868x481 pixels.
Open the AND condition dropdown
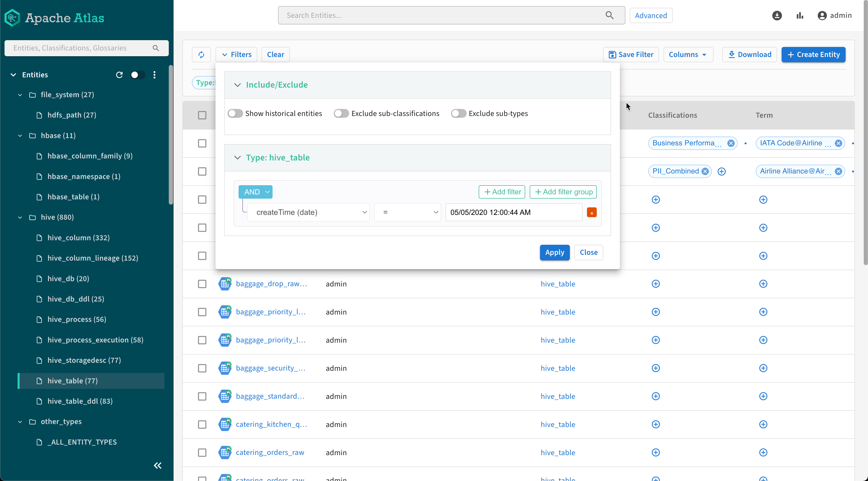255,192
